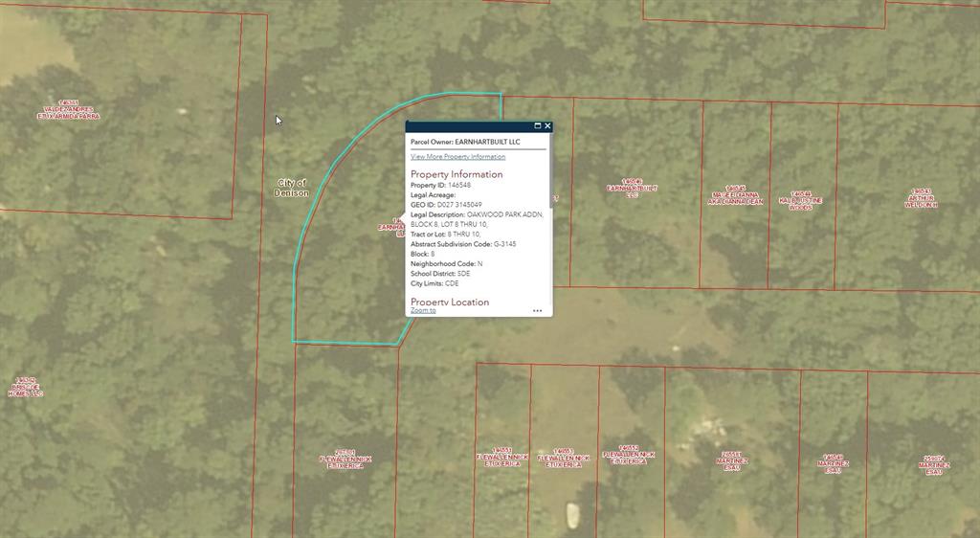
Task: Select the Arthur Weldon parcel label
Action: click(922, 198)
